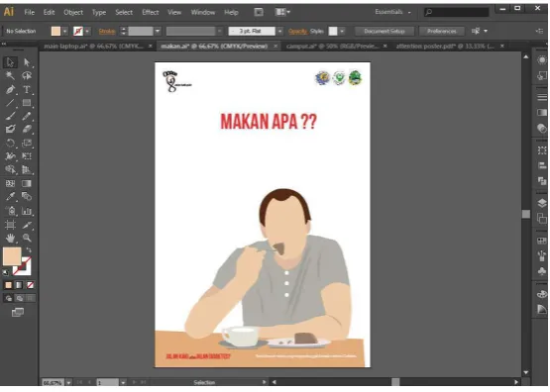Activate the Artboard tool
This screenshot has width=550, height=392.
click(x=10, y=225)
